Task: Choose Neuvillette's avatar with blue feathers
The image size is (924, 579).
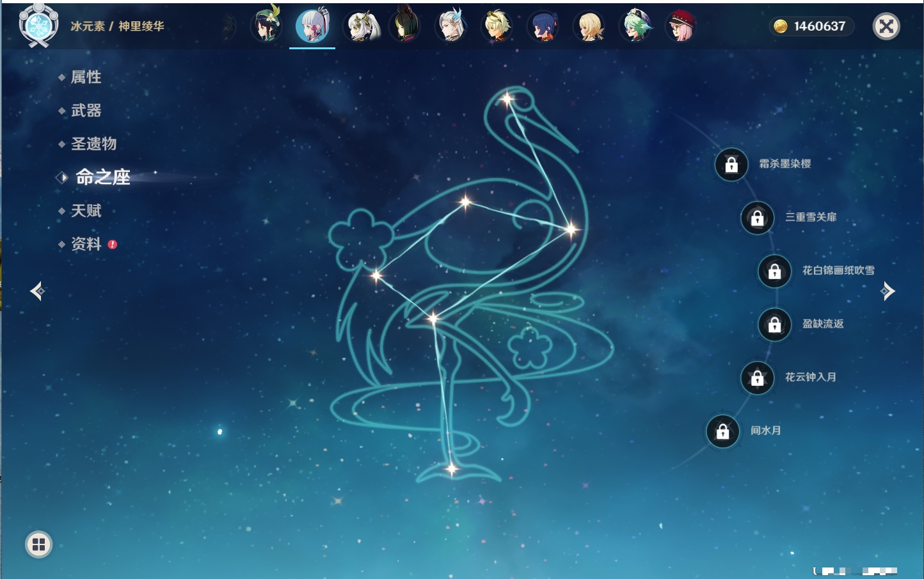Action: pos(451,26)
